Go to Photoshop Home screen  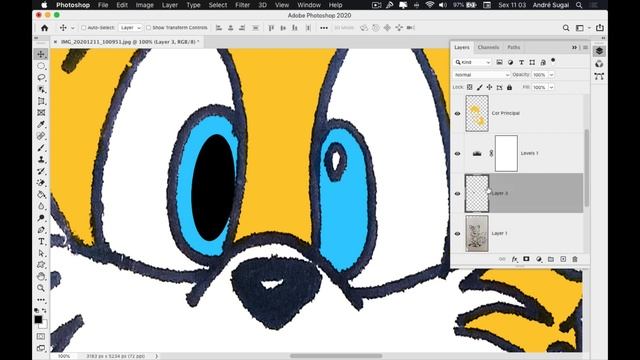[44, 28]
